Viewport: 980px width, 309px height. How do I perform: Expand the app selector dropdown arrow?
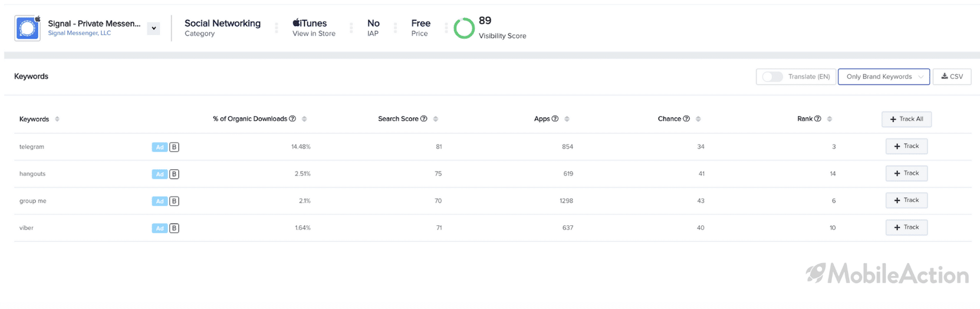[x=154, y=28]
